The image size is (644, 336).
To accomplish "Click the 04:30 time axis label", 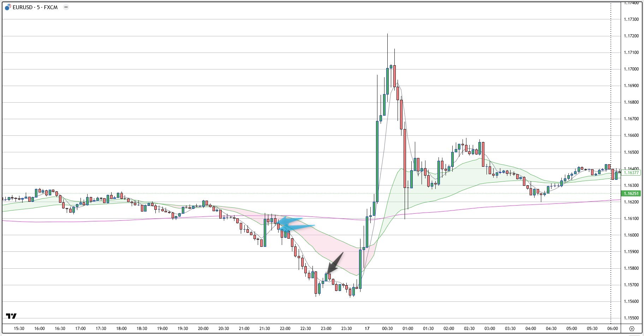I will [551, 329].
